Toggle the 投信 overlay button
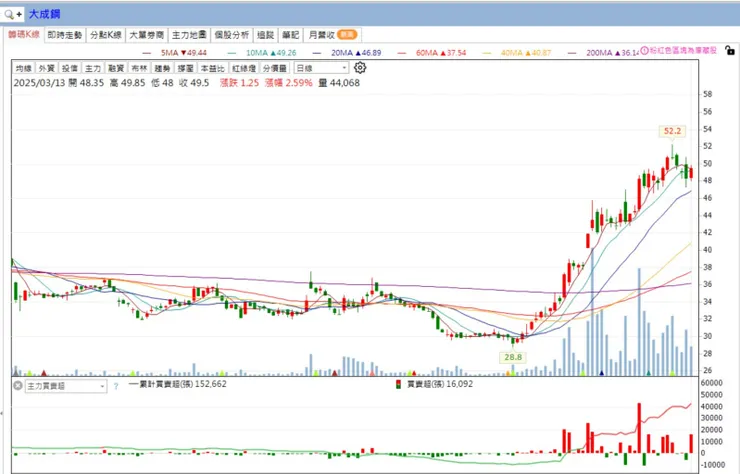Viewport: 740px width, 474px height. [70, 68]
